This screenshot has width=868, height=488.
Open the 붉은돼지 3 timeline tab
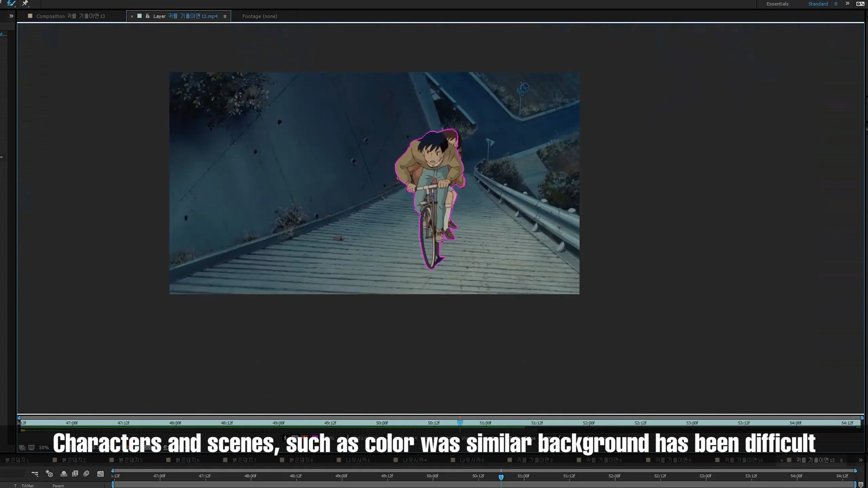[x=131, y=460]
